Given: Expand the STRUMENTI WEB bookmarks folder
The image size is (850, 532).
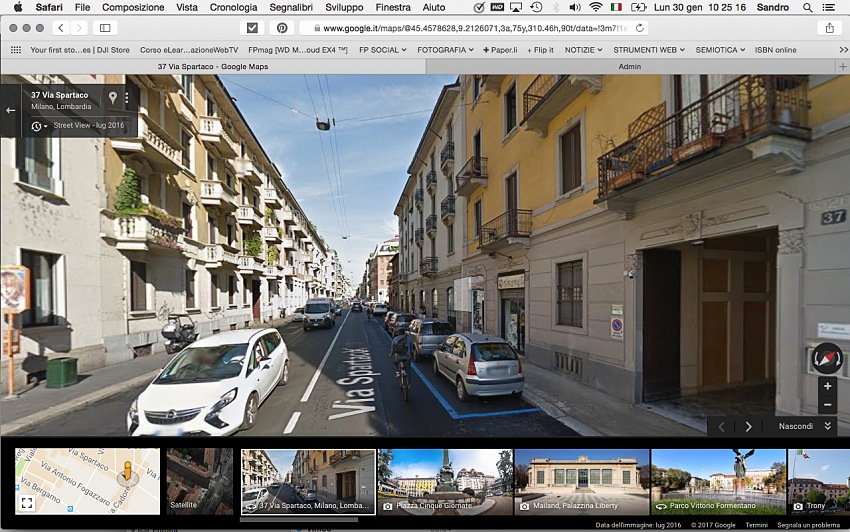Looking at the screenshot, I should coord(649,50).
